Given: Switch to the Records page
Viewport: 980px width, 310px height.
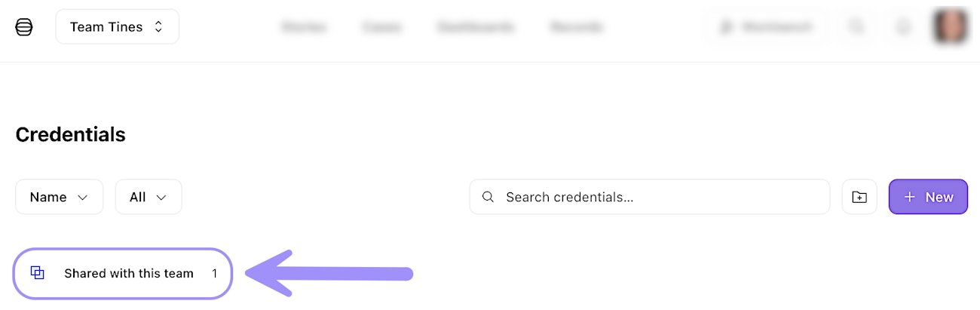Looking at the screenshot, I should (577, 27).
